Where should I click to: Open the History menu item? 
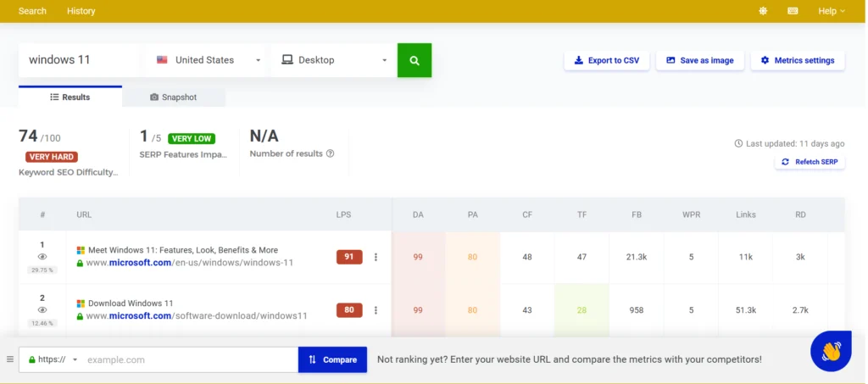[81, 11]
